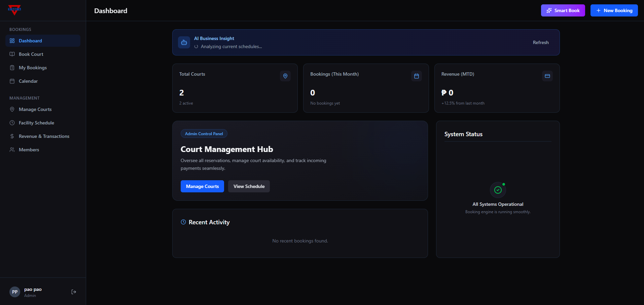This screenshot has height=305, width=644.
Task: Click the System Status heading
Action: tap(463, 134)
